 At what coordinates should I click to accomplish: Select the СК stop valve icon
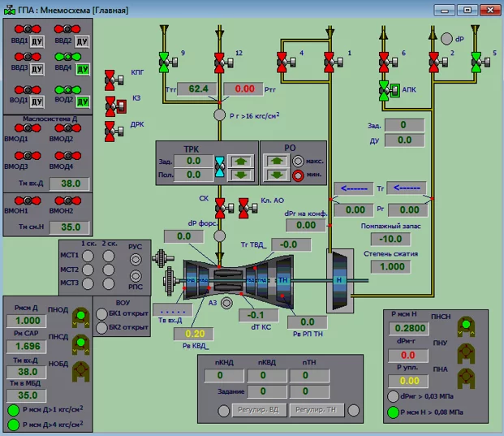[x=224, y=209]
